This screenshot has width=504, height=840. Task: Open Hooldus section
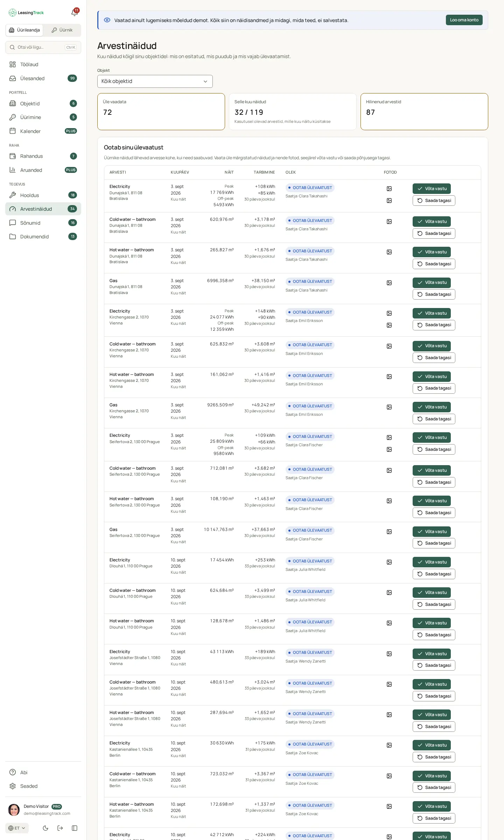(43, 195)
